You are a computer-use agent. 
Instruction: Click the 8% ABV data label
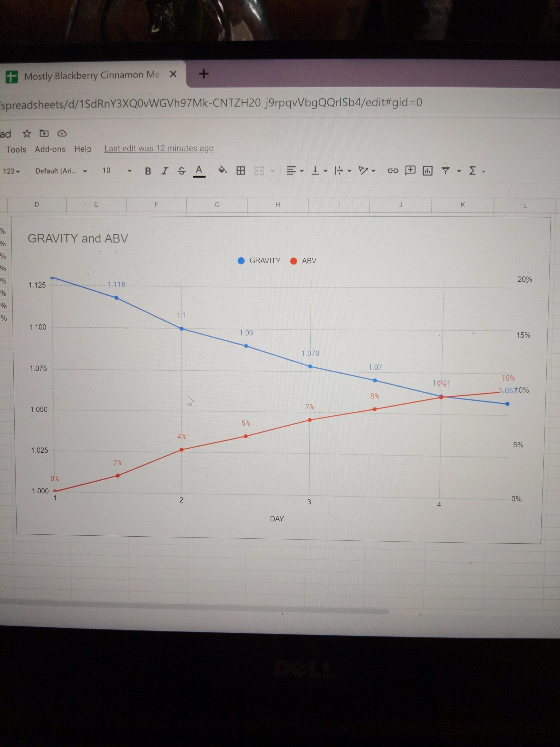[375, 396]
